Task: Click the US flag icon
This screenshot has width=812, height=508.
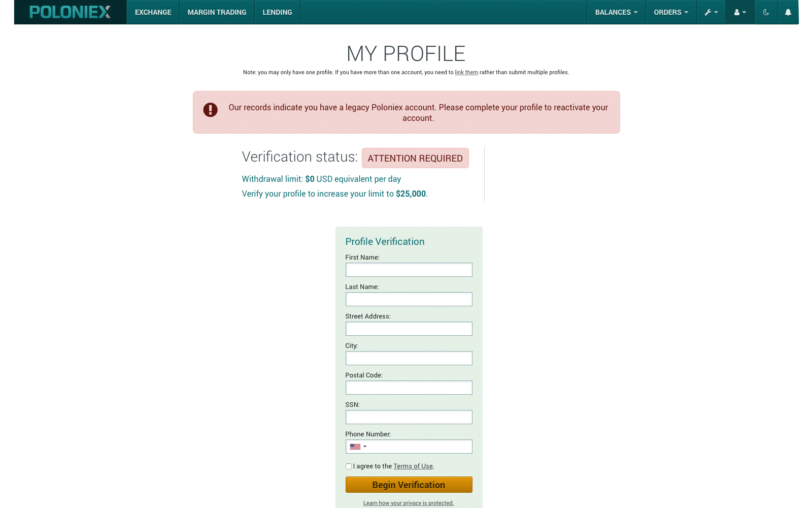Action: pos(355,447)
